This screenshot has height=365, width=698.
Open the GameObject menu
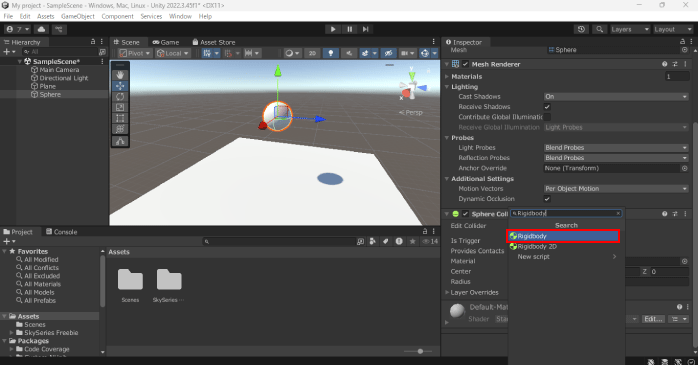[78, 16]
